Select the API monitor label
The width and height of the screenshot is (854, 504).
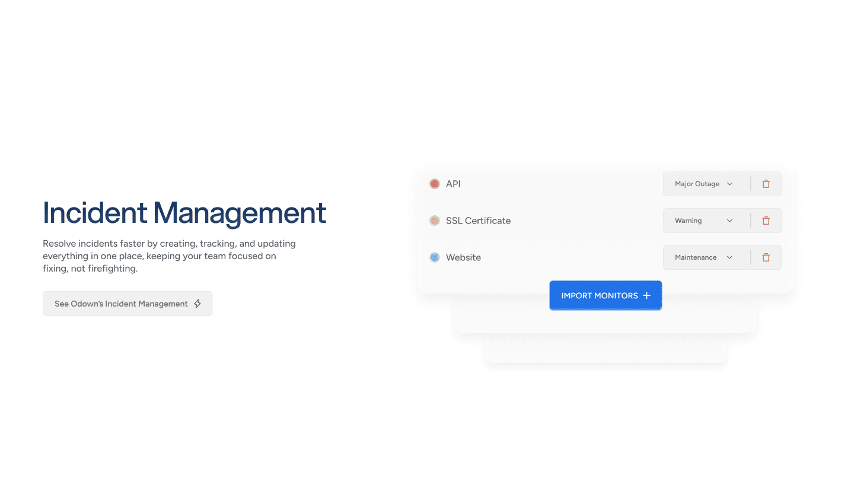click(x=453, y=184)
